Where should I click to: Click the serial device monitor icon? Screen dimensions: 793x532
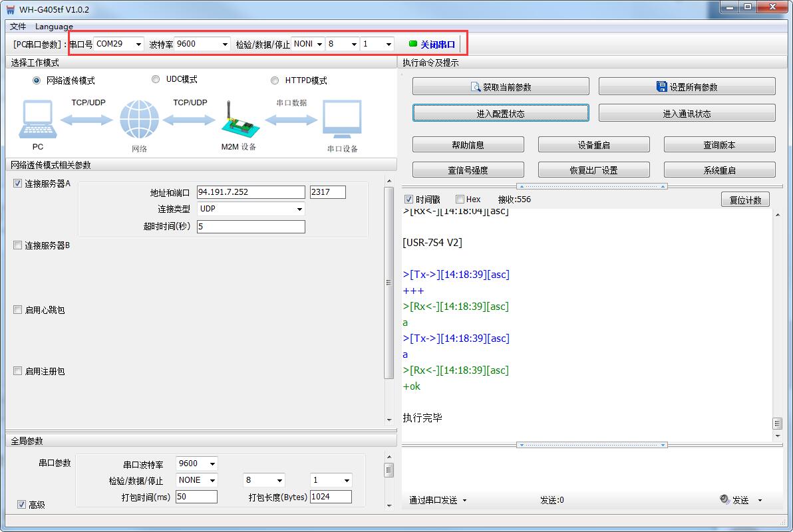[x=342, y=120]
